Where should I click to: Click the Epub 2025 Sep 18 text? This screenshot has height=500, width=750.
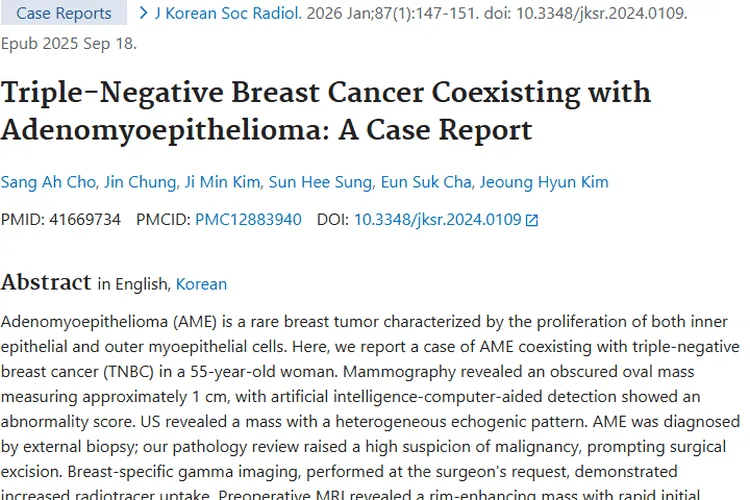tap(69, 44)
